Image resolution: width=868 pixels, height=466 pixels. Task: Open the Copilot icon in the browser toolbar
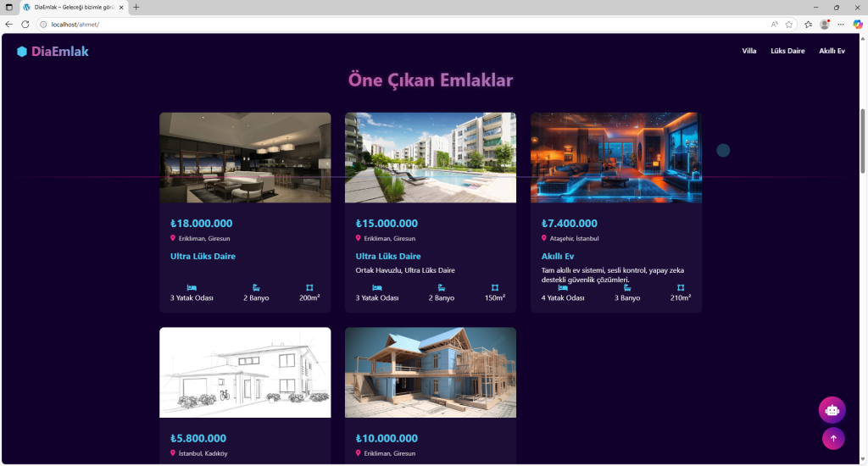(858, 25)
